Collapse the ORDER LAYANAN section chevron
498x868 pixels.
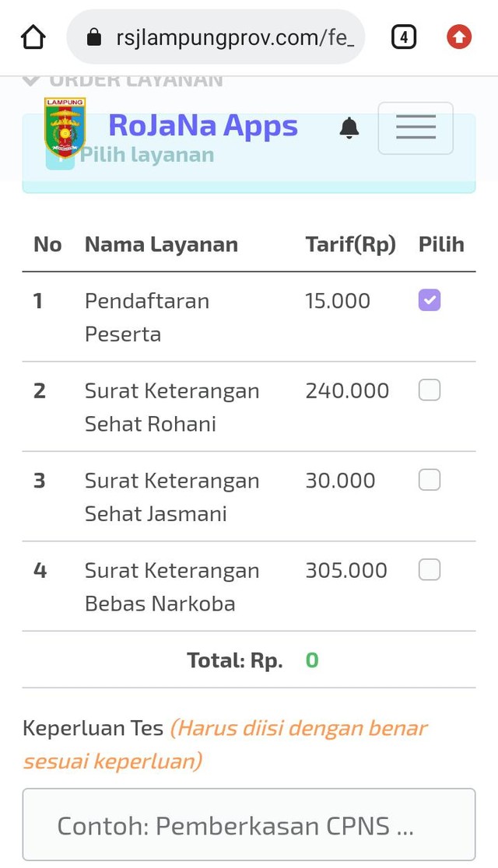30,79
